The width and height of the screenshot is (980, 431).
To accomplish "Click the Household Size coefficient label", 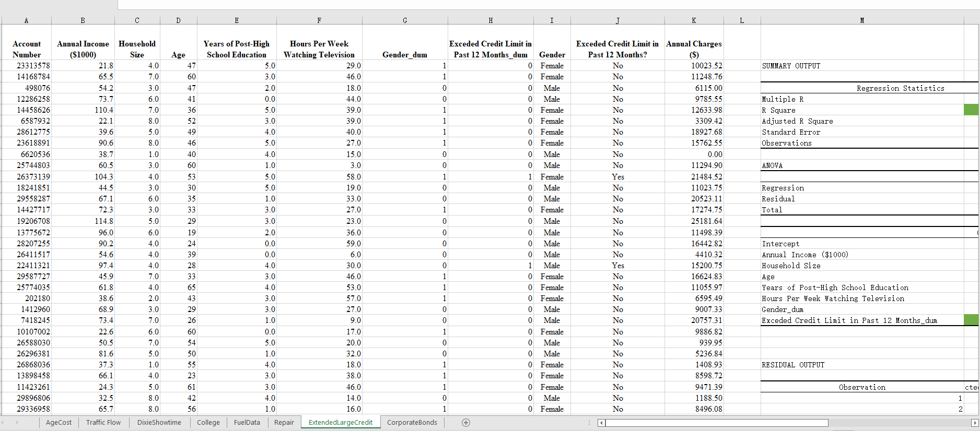I will pos(862,266).
